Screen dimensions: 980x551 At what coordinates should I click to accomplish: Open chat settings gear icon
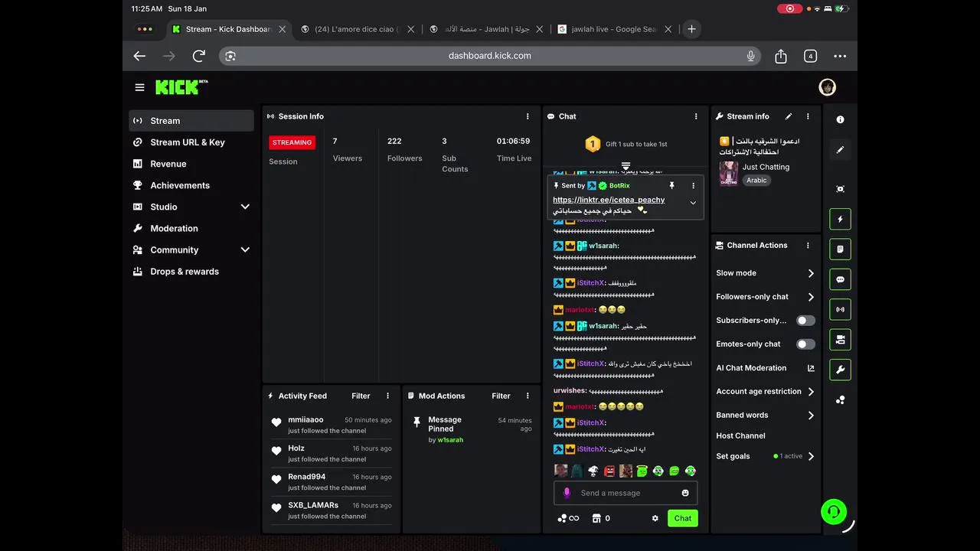click(655, 518)
